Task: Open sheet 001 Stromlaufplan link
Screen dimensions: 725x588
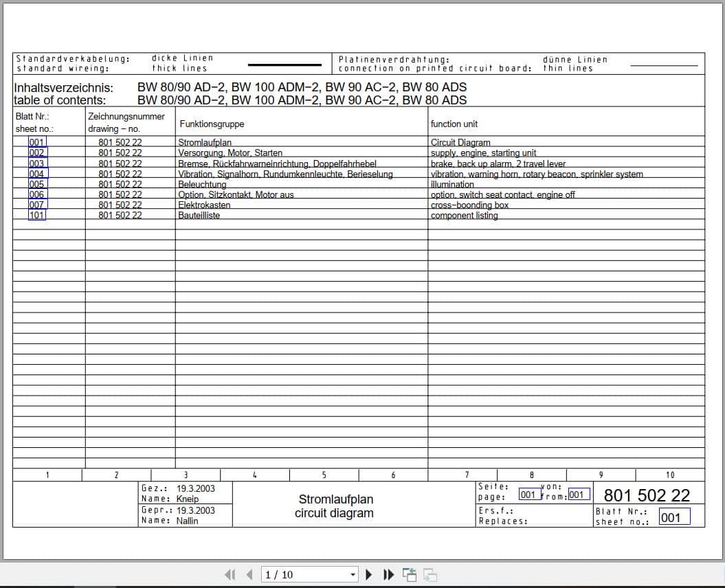Action: [36, 142]
